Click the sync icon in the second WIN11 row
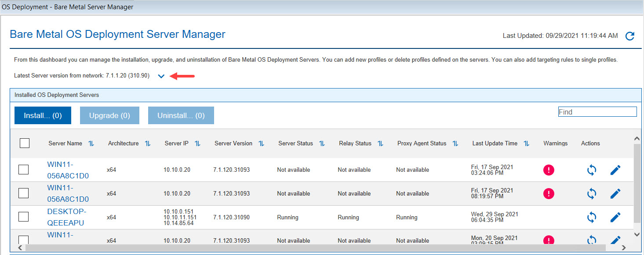 tap(592, 193)
